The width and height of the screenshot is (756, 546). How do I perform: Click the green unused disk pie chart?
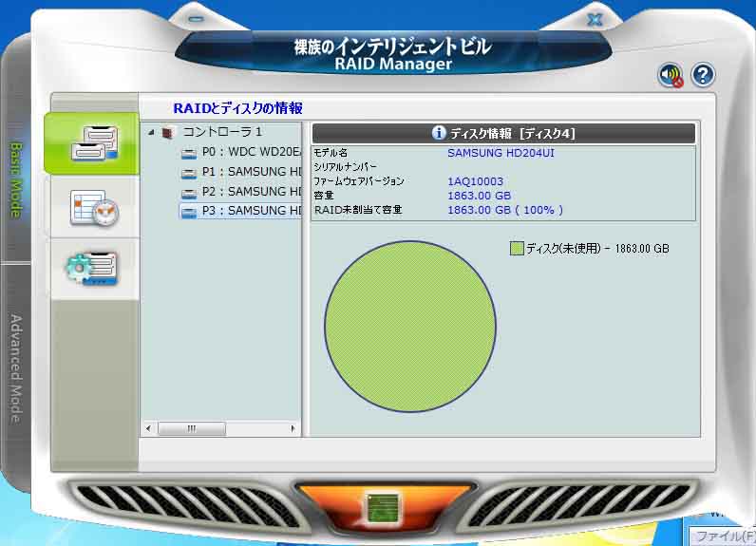[x=410, y=327]
